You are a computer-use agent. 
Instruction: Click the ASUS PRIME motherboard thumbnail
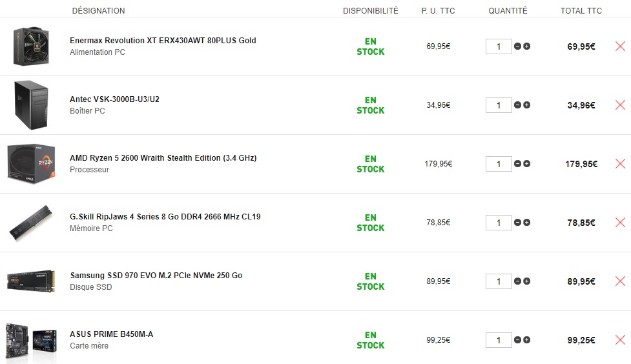31,340
